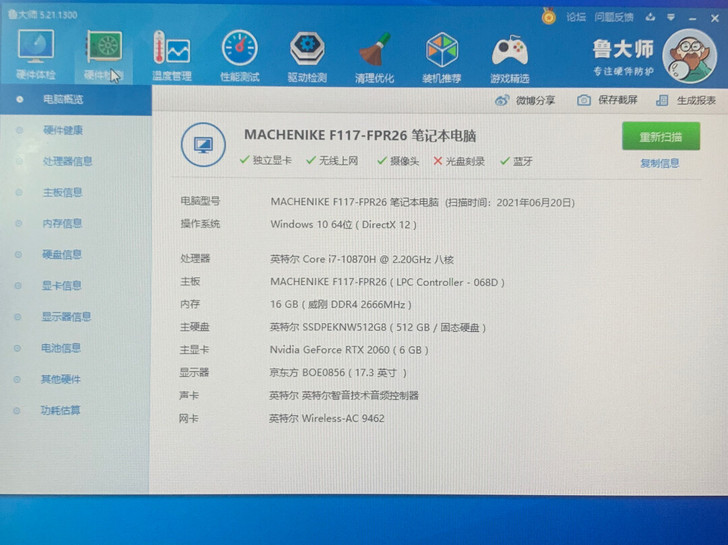This screenshot has height=545, width=728.
Task: Click the 问题反馈 feedback link
Action: pos(613,16)
